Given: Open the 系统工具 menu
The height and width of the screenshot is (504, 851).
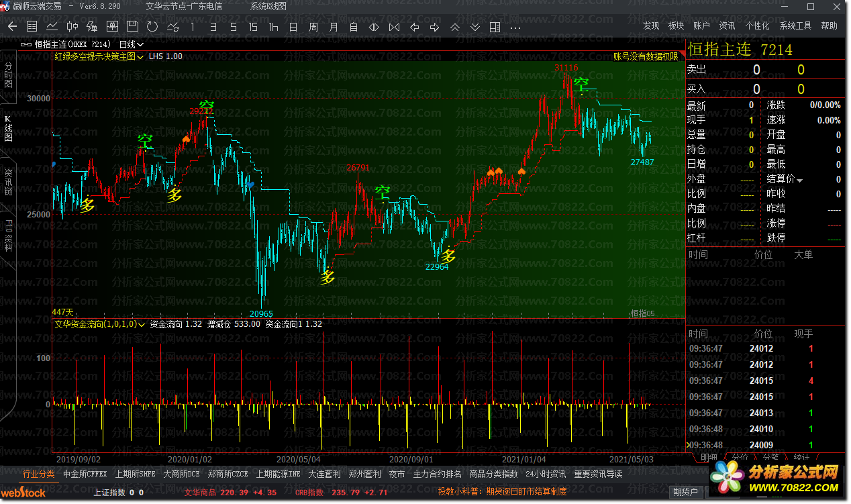Looking at the screenshot, I should click(795, 26).
